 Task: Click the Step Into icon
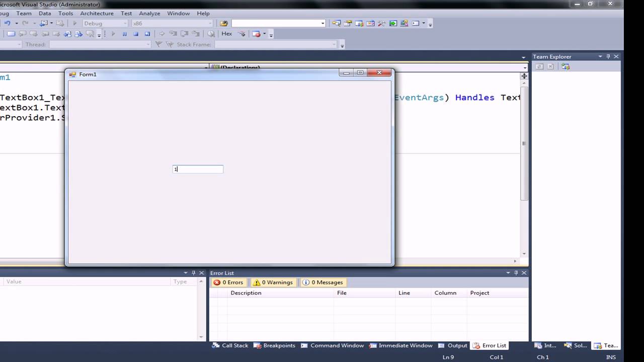pos(173,34)
